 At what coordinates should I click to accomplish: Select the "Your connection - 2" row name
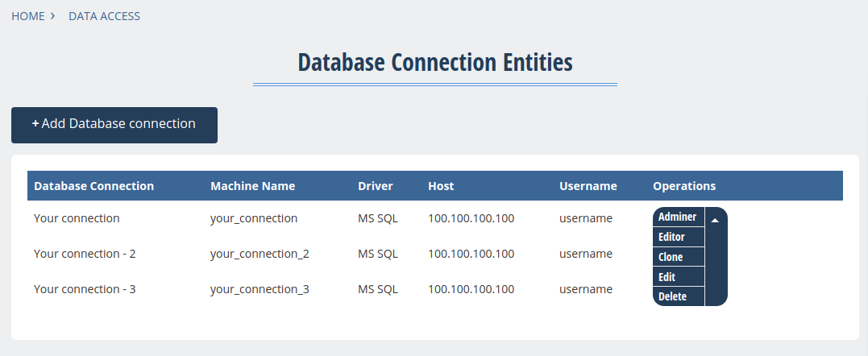[85, 254]
